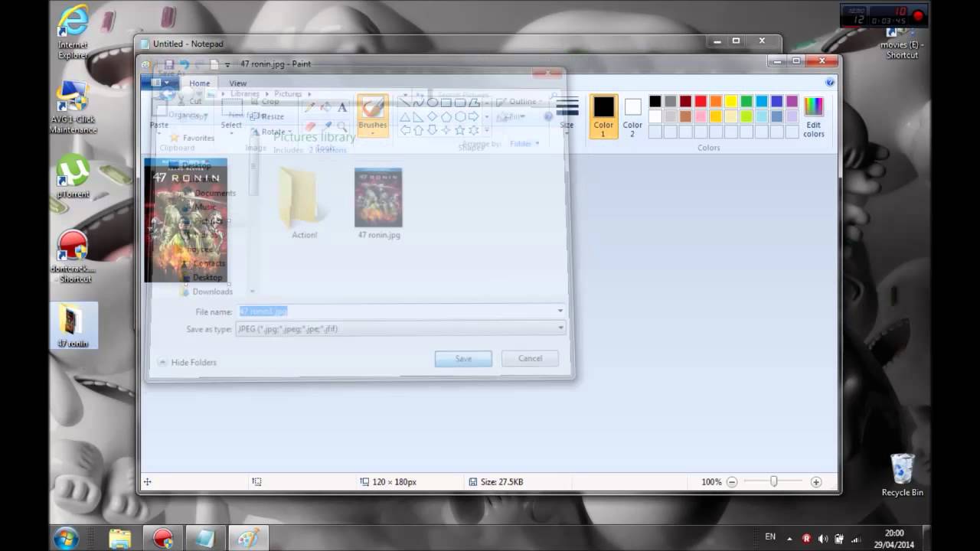Open Edit colors in Paint
The width and height of the screenshot is (980, 551).
click(x=813, y=116)
